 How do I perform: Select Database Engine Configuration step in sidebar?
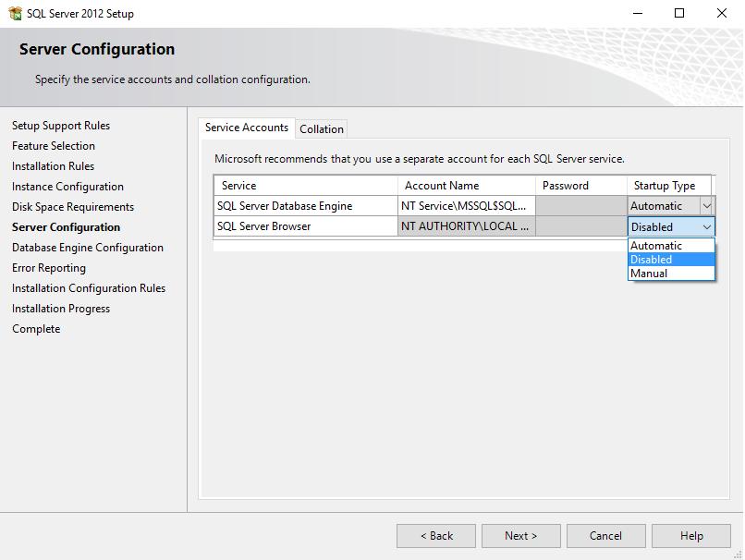pyautogui.click(x=88, y=248)
